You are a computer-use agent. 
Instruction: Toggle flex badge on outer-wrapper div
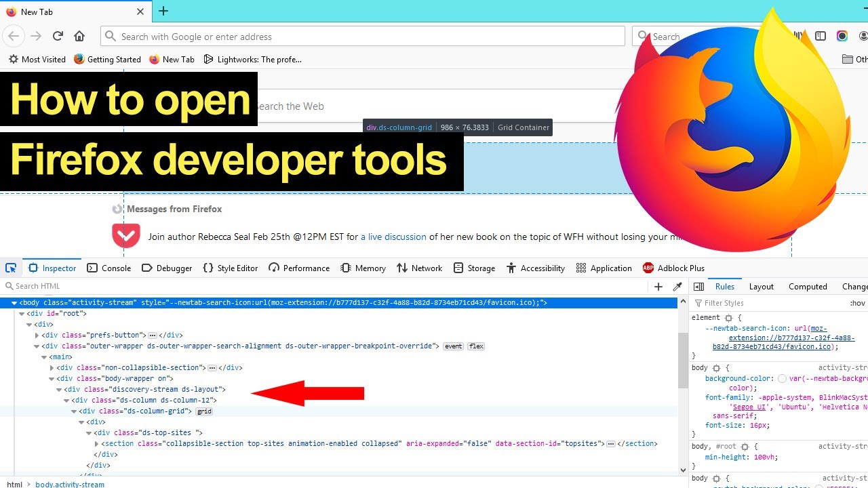(x=476, y=346)
